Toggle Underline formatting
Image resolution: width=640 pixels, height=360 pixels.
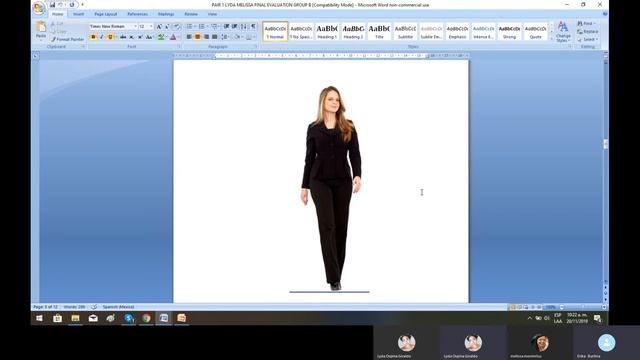[x=110, y=37]
